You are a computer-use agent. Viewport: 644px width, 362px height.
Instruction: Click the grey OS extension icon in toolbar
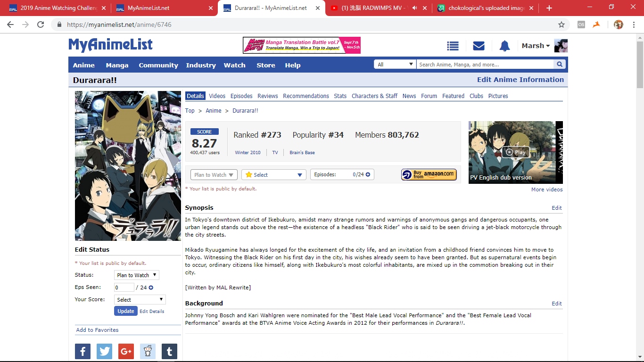point(581,25)
